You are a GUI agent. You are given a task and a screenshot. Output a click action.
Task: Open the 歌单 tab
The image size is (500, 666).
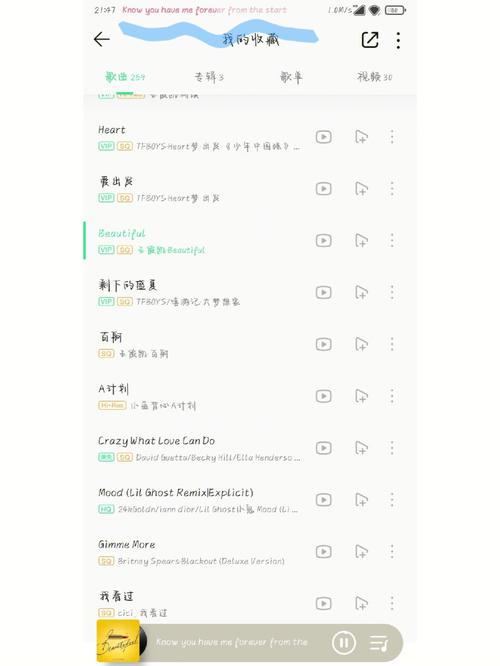coord(291,77)
